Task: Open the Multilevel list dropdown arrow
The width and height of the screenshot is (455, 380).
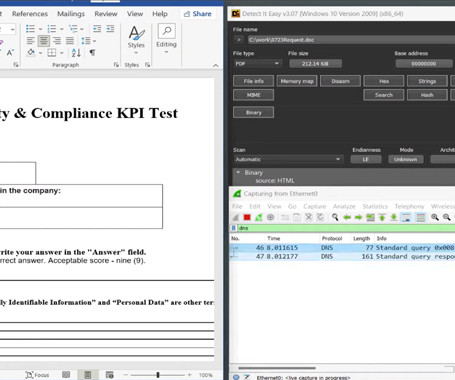Action: click(x=82, y=29)
